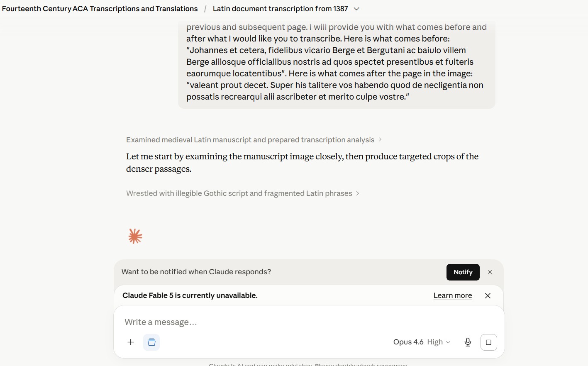Click the Notify button

(463, 272)
